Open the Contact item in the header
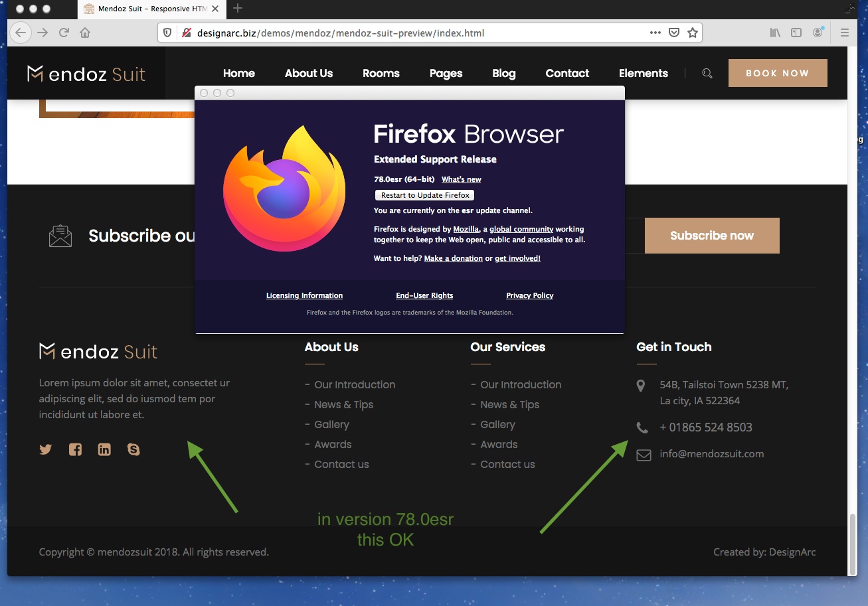The width and height of the screenshot is (868, 606). coord(567,73)
